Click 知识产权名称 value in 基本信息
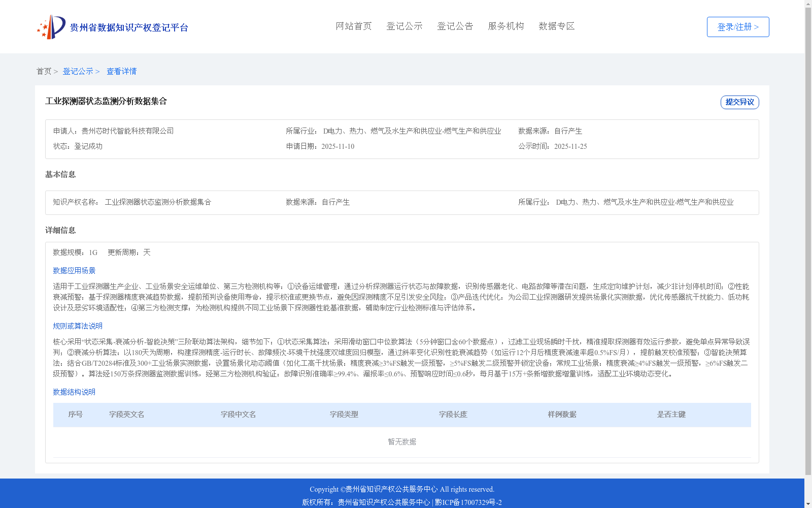 point(158,202)
